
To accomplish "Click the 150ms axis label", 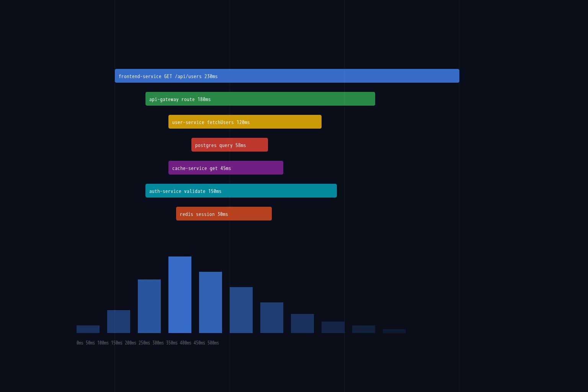I will 117,343.
